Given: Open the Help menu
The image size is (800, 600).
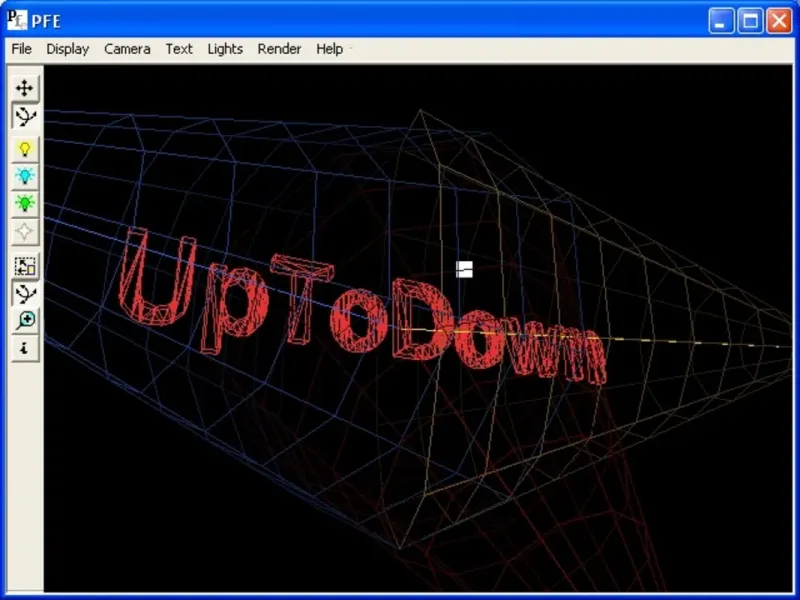Looking at the screenshot, I should tap(330, 49).
